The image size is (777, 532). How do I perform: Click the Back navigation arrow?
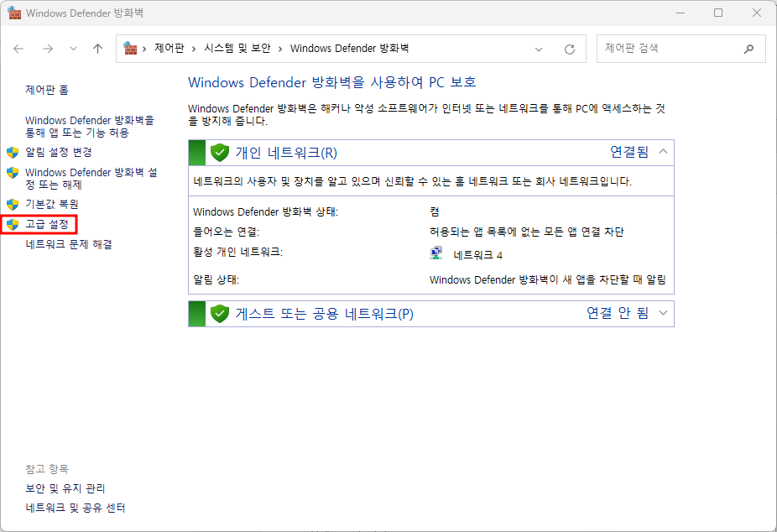[x=18, y=49]
